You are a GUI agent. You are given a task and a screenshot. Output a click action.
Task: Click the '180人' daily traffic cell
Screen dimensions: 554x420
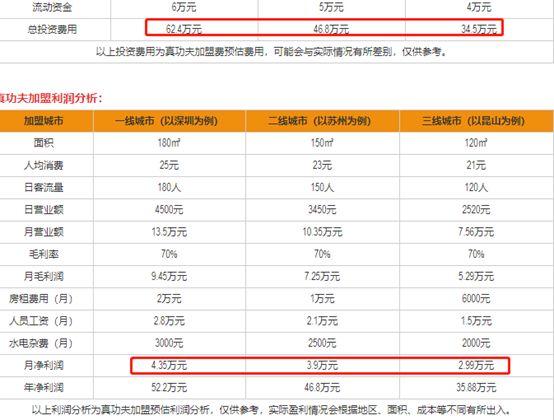tap(169, 187)
